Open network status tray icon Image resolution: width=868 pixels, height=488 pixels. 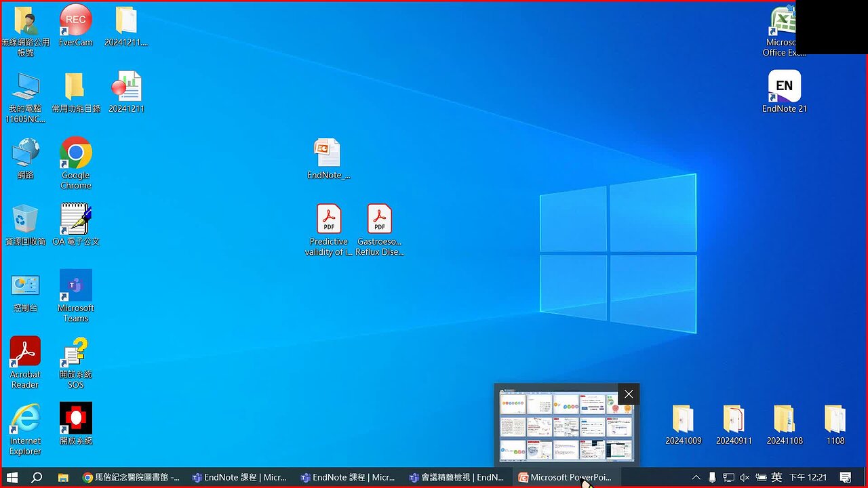tap(728, 477)
